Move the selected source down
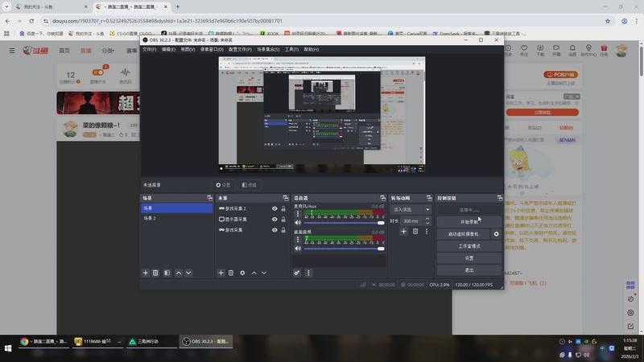This screenshot has width=644, height=362. (264, 273)
